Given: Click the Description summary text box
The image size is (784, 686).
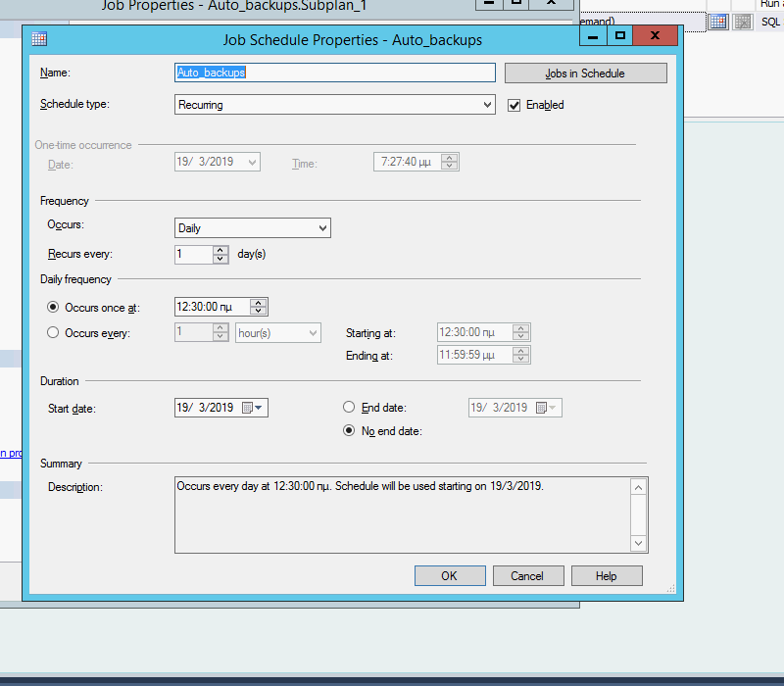Looking at the screenshot, I should [411, 515].
